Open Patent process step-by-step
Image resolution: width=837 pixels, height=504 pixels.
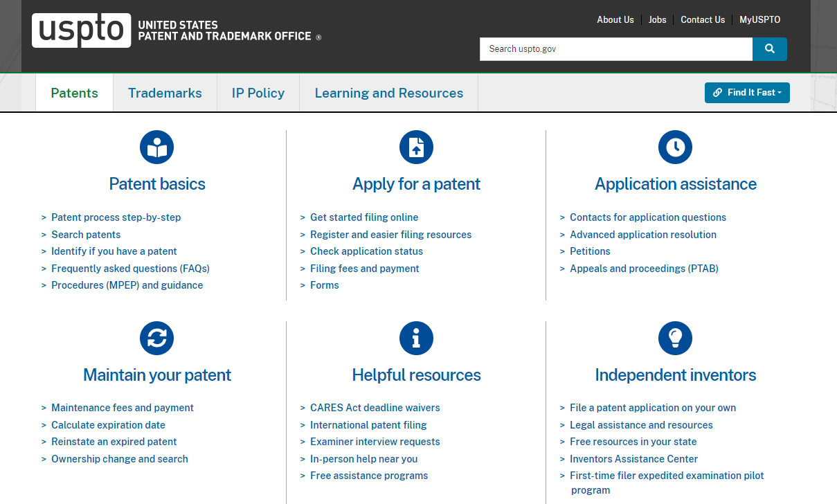point(116,217)
